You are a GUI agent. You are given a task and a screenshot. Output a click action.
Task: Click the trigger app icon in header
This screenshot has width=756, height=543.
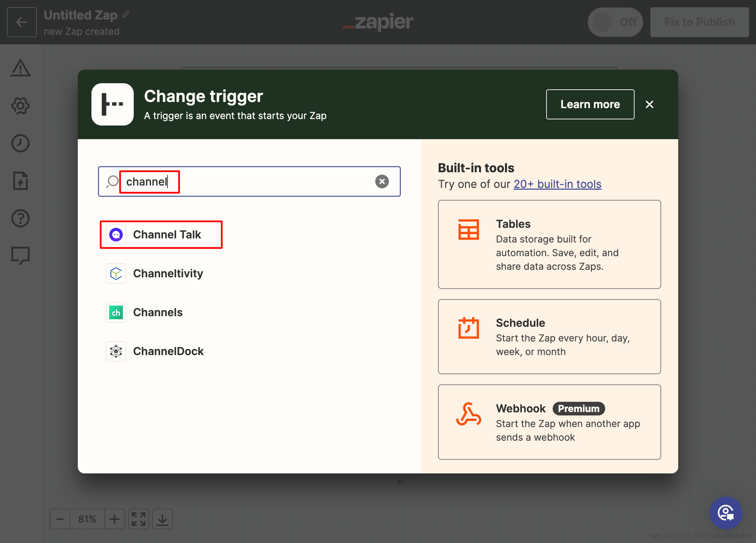(113, 104)
